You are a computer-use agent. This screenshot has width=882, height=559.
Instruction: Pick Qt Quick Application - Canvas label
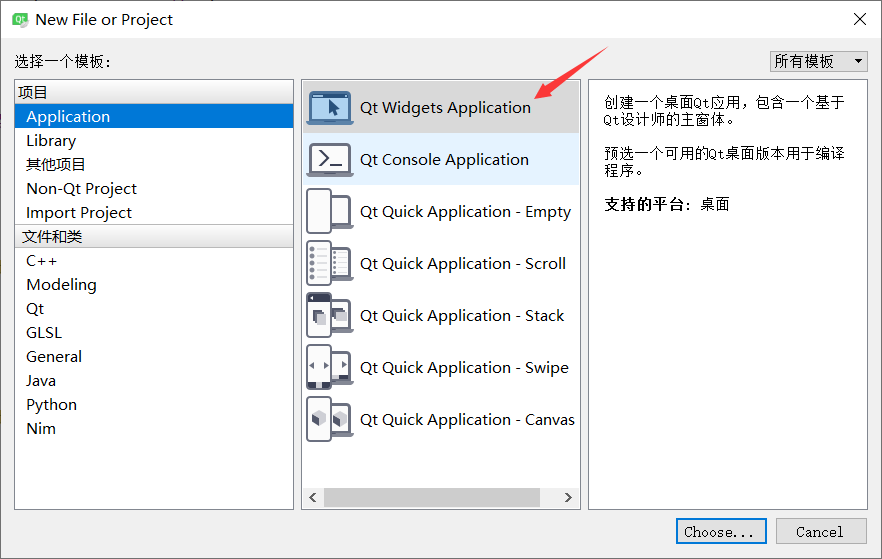point(467,420)
